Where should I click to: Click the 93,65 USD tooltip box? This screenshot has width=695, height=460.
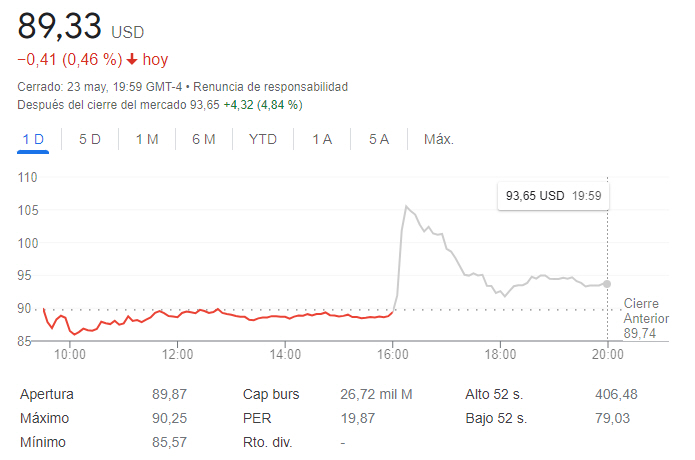pos(552,196)
